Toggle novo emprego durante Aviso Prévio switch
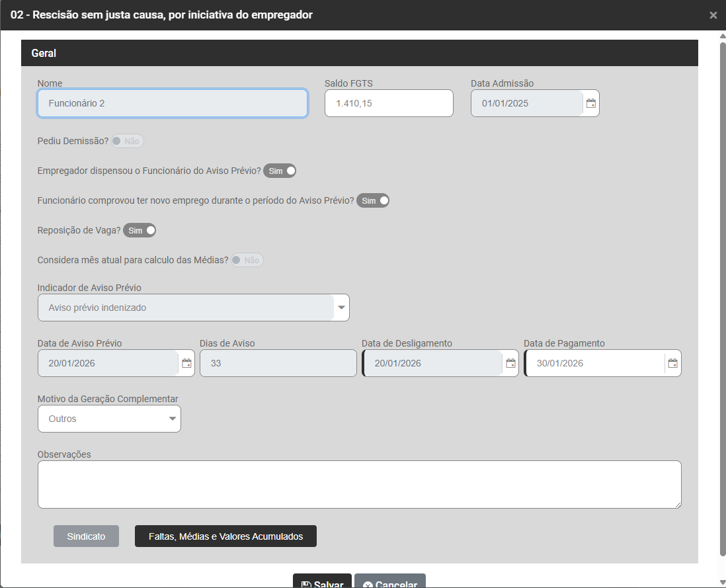This screenshot has width=726, height=588. 373,200
